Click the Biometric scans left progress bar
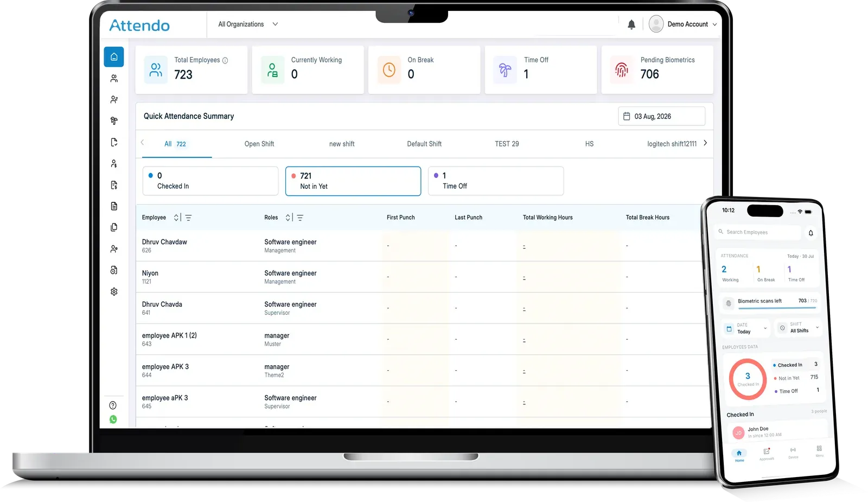The image size is (868, 502). pyautogui.click(x=777, y=308)
